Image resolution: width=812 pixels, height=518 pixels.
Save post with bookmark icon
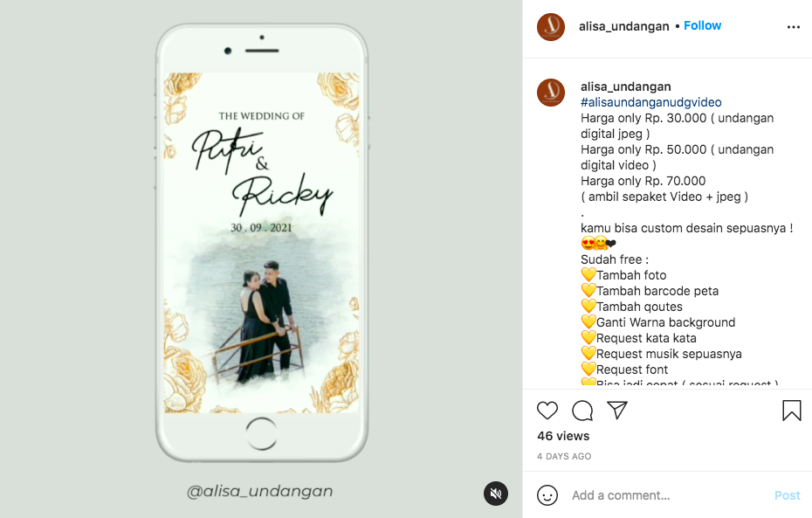coord(792,411)
